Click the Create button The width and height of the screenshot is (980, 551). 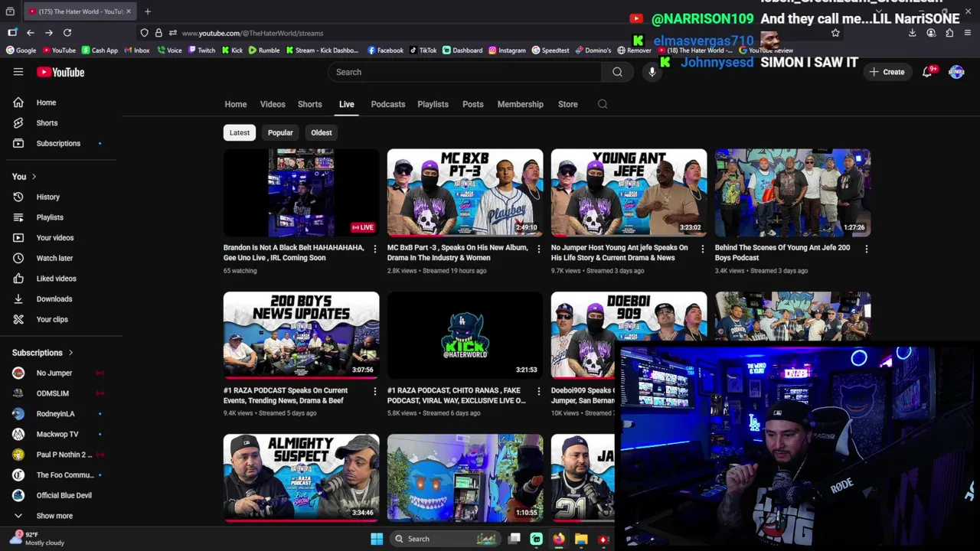click(887, 72)
